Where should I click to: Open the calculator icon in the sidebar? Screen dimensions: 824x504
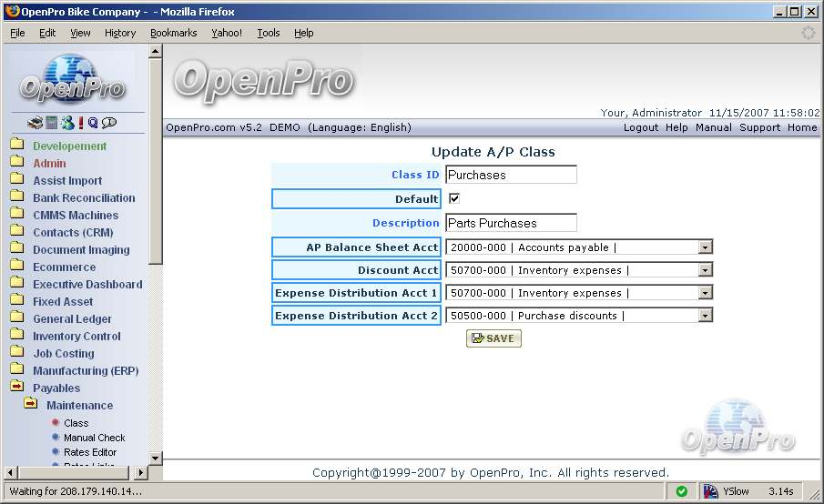(x=51, y=123)
